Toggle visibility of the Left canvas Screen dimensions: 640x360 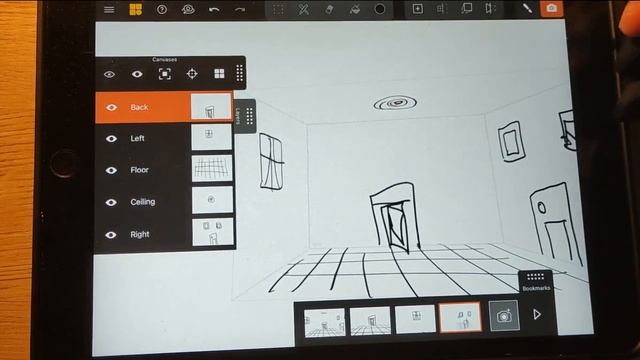[111, 139]
